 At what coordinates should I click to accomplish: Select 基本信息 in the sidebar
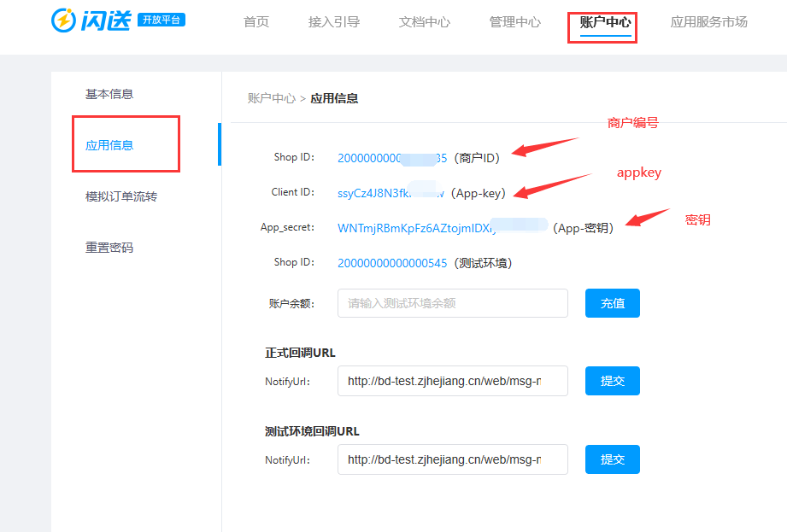point(109,94)
